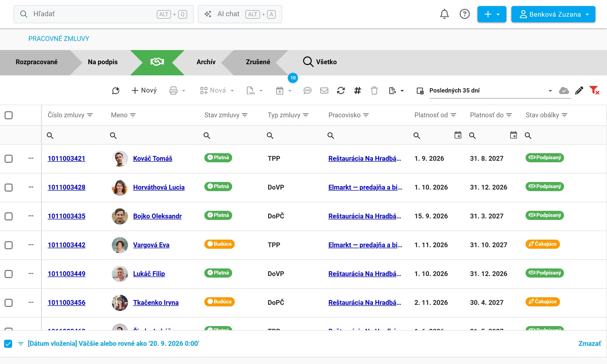
Task: Switch to the Na podpis tab
Action: pos(103,62)
